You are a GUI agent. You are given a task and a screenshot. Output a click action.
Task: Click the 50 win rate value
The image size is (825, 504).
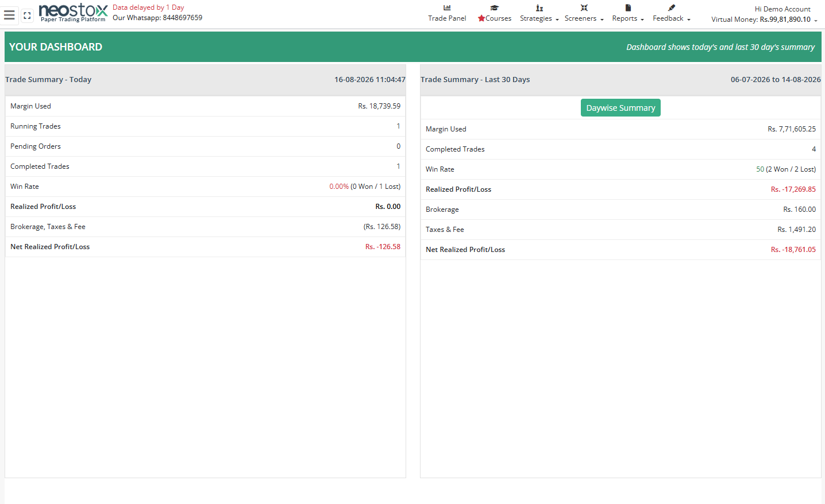coord(760,169)
